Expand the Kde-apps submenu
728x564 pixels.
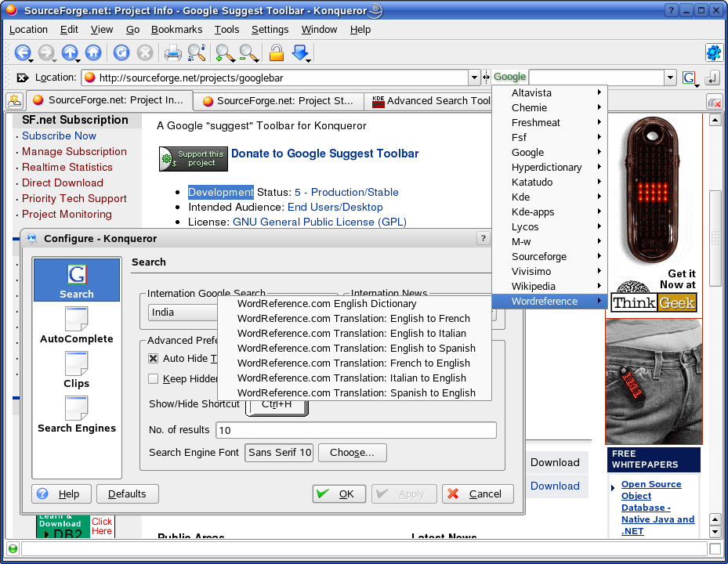tap(549, 212)
